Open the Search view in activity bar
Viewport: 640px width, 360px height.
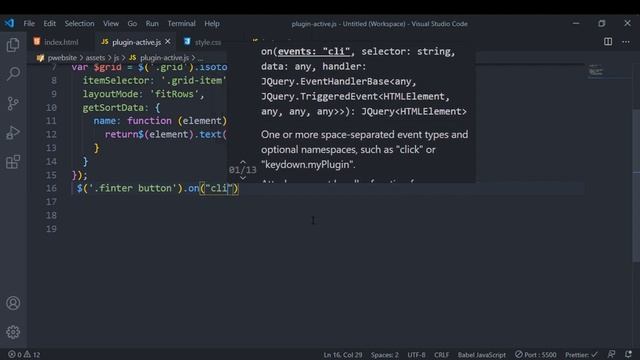tap(13, 74)
